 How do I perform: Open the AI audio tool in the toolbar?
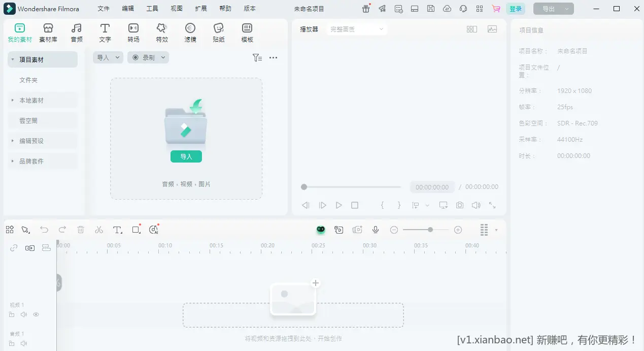[x=153, y=230]
